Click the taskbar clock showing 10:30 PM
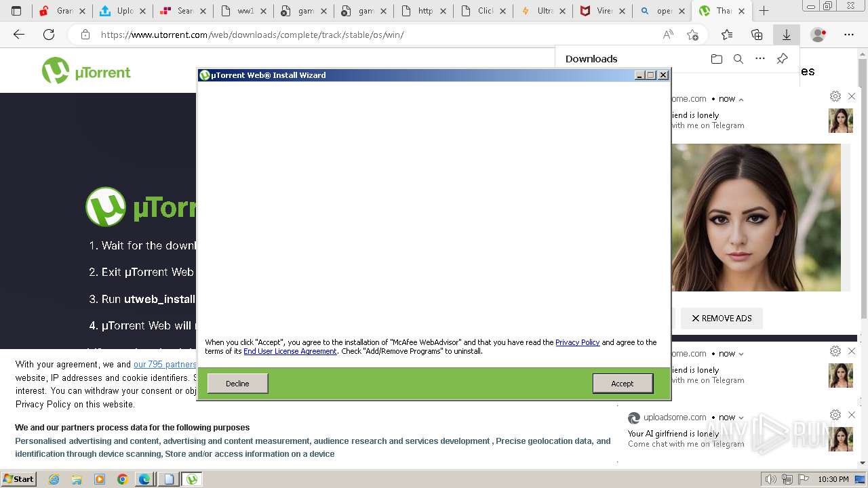 pyautogui.click(x=833, y=479)
